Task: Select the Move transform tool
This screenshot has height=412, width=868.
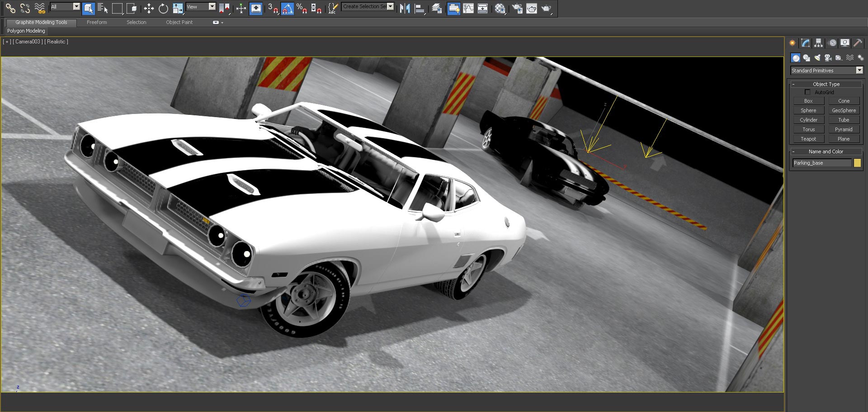Action: 149,8
